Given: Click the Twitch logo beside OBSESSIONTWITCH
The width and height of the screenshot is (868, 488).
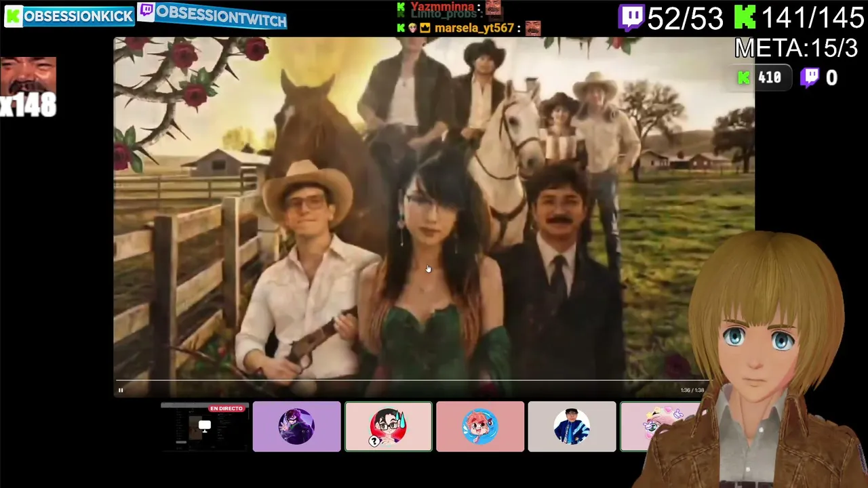Looking at the screenshot, I should [x=146, y=12].
